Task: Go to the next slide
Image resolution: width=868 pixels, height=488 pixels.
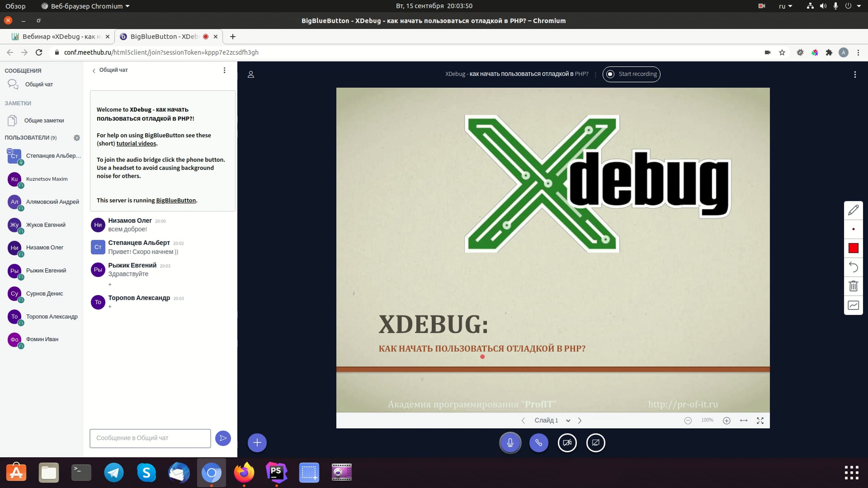Action: pos(580,420)
